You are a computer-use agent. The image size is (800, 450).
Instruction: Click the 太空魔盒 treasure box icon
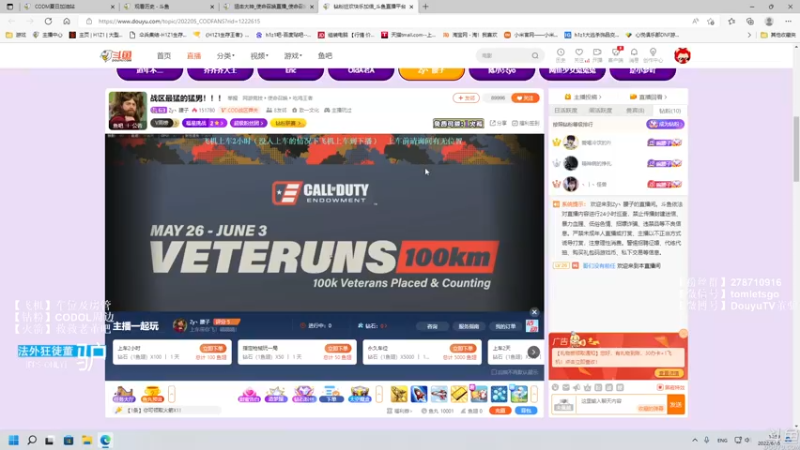coord(359,394)
